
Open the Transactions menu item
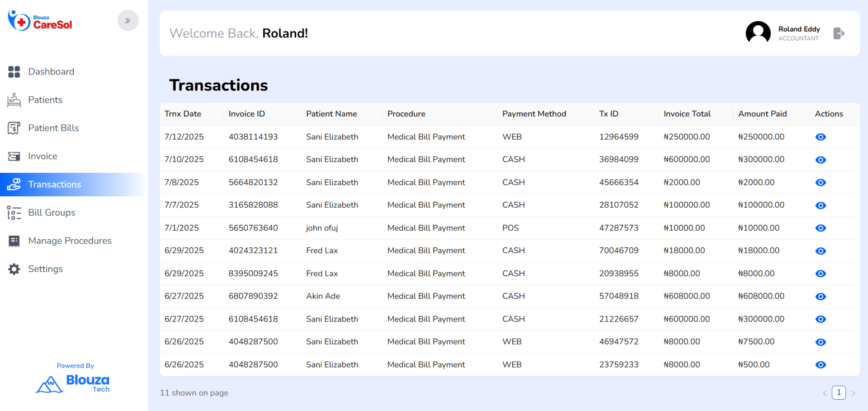click(x=55, y=184)
